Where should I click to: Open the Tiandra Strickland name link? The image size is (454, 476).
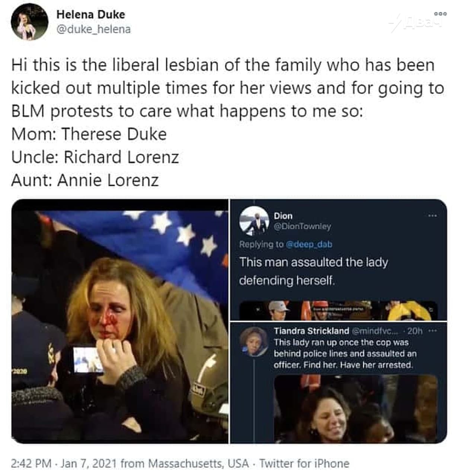click(311, 331)
